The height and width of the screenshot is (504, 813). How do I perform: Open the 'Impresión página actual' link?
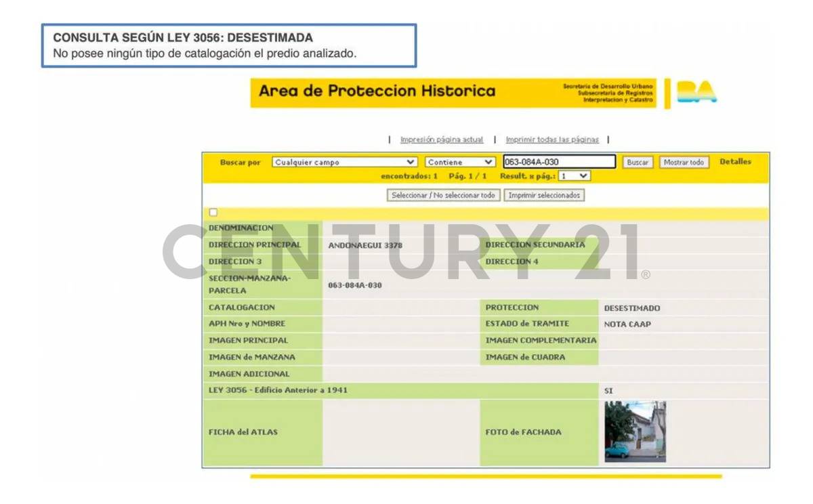(442, 140)
